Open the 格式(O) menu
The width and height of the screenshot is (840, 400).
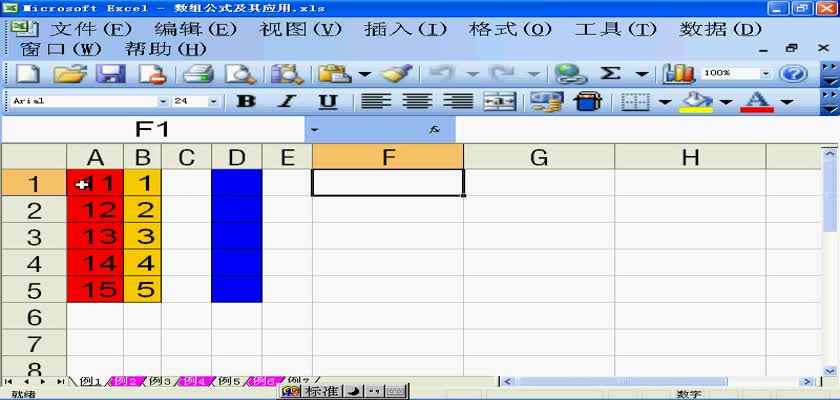tap(510, 29)
